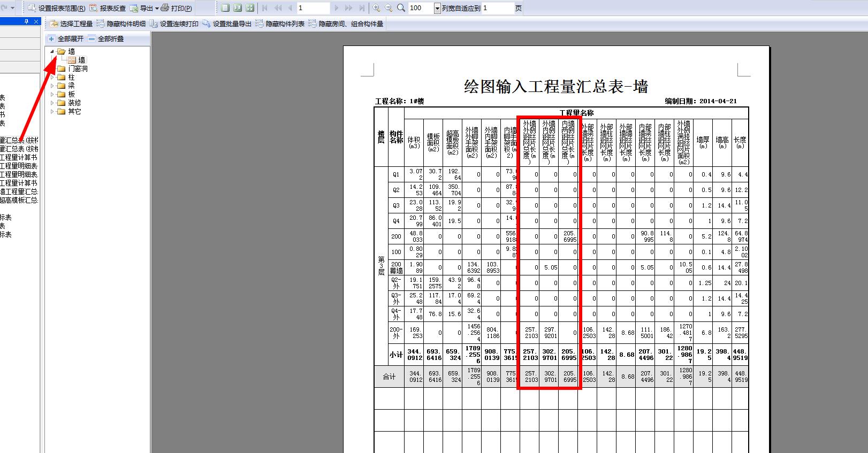Select the 柱 folder
The height and width of the screenshot is (453, 868).
(66, 77)
